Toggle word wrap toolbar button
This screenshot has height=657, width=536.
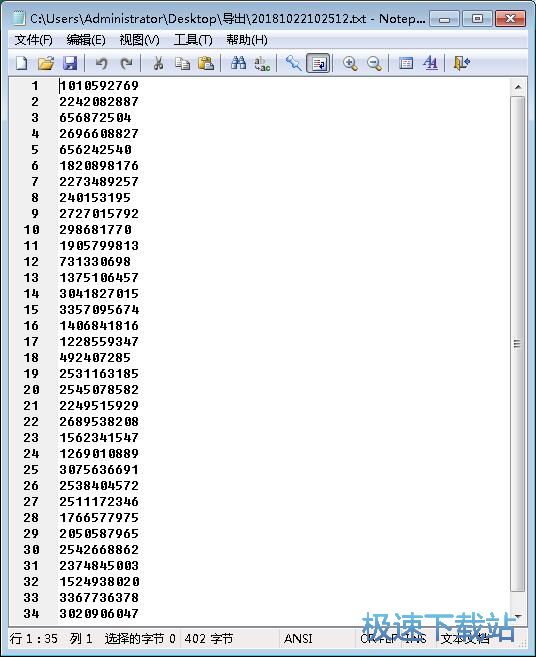[x=318, y=64]
